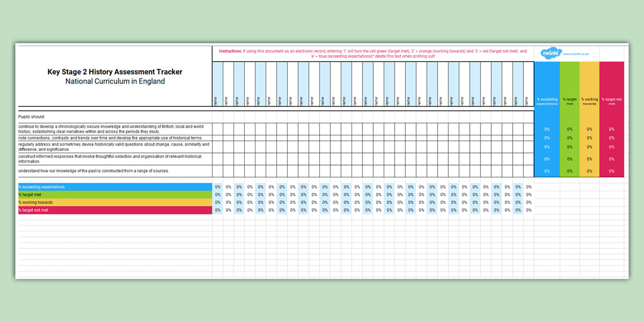Image resolution: width=644 pixels, height=322 pixels.
Task: Click the pink Instructions text cell
Action: 373,53
